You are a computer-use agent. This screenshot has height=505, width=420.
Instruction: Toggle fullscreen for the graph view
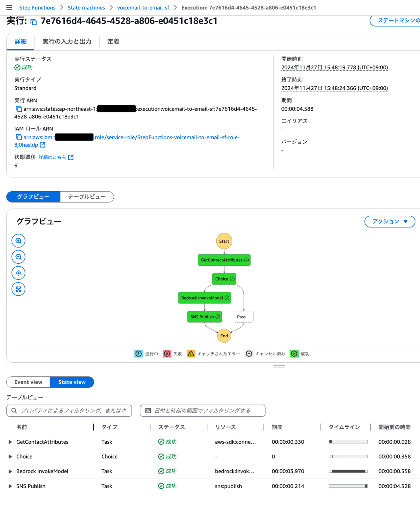tap(18, 289)
